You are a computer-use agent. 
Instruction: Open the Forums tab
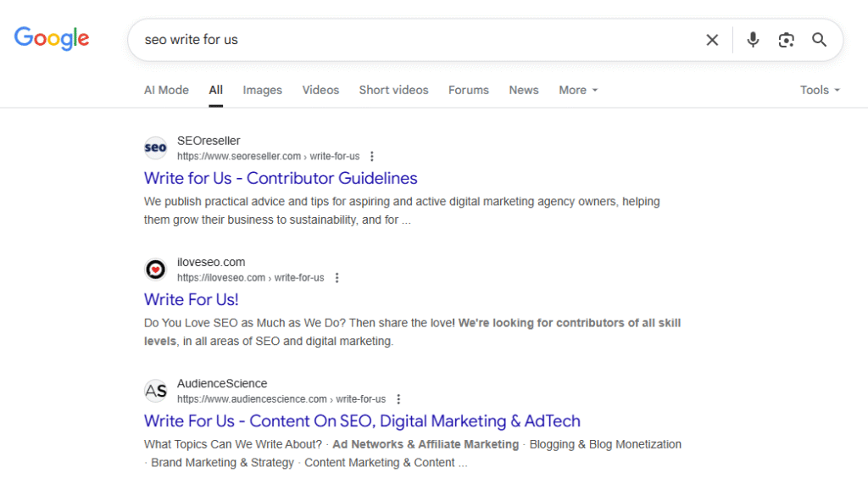468,90
